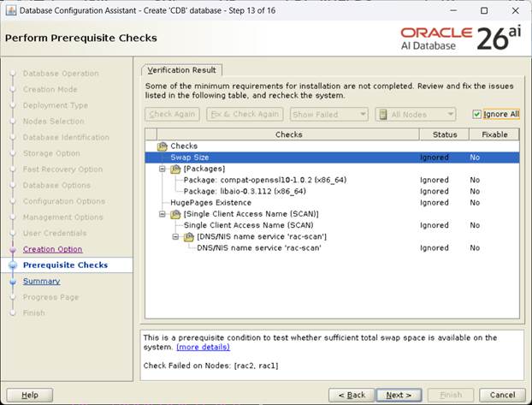532x405 pixels.
Task: Toggle the Ignore All checkbox
Action: point(476,114)
